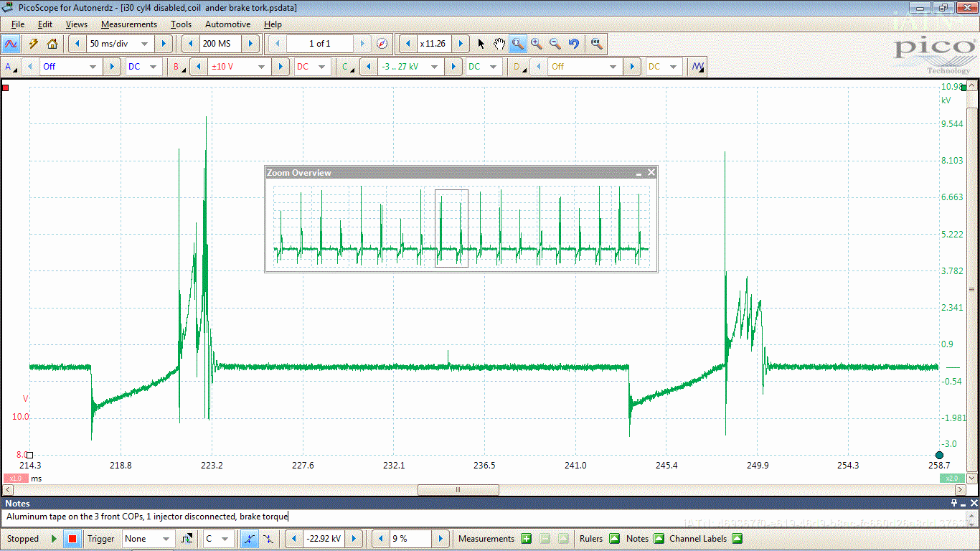Add a measurement with the green plus icon

tap(526, 538)
